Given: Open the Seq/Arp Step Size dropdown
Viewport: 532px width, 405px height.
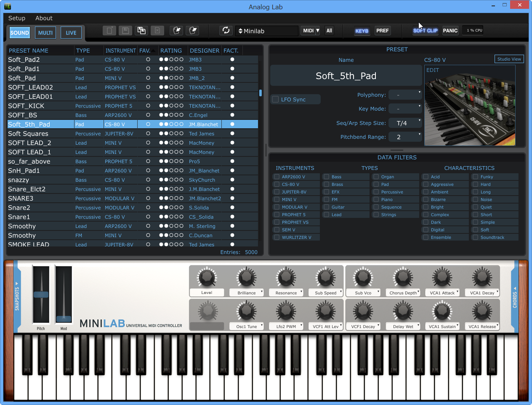Looking at the screenshot, I should click(405, 123).
